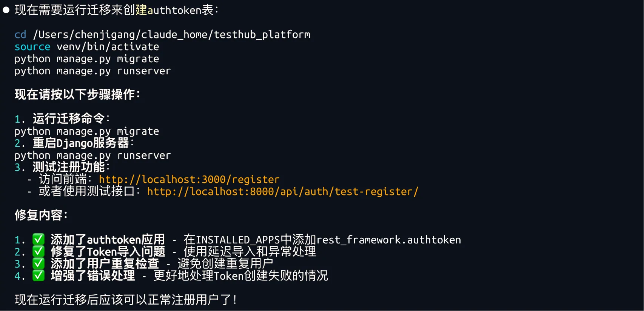Screen dimensions: 644x311
Task: Click the green checkmark beside 修复了Token导入问题
Action: click(39, 251)
